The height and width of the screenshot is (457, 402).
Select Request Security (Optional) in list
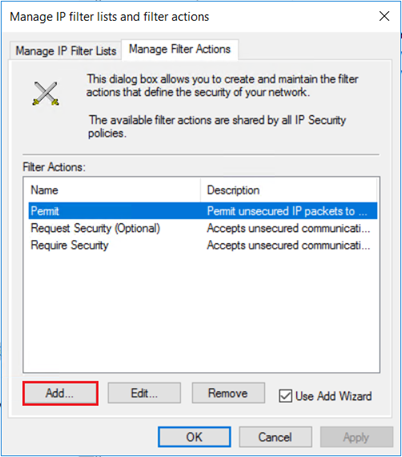(95, 228)
